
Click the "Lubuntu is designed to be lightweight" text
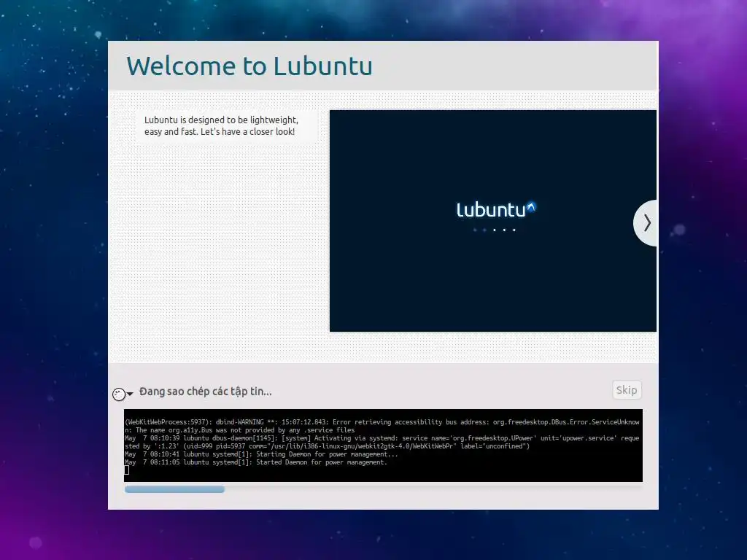(x=221, y=125)
